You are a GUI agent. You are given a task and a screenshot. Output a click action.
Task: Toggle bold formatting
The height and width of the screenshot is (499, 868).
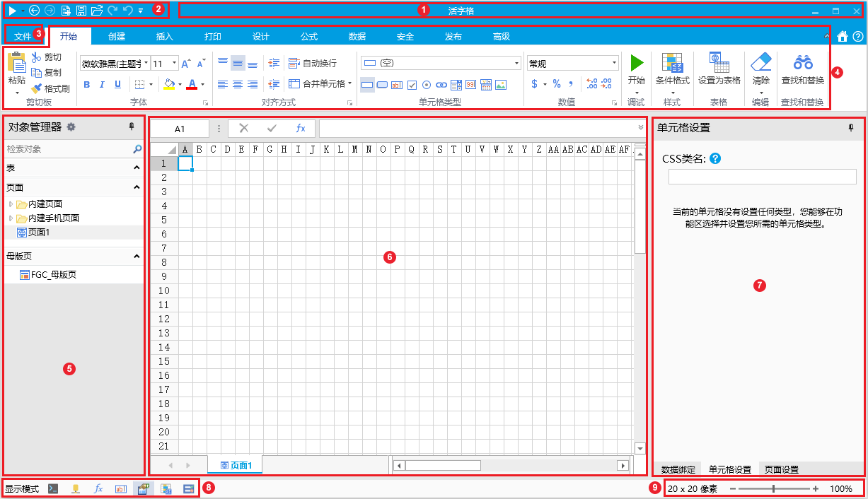[86, 85]
